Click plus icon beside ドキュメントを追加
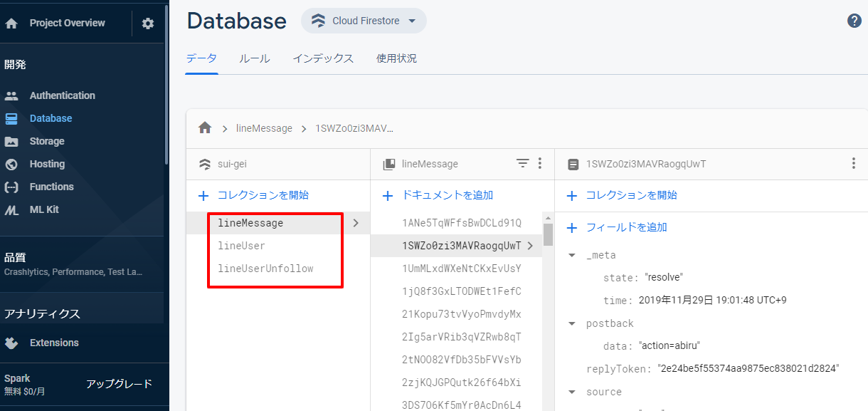The image size is (868, 411). 388,195
